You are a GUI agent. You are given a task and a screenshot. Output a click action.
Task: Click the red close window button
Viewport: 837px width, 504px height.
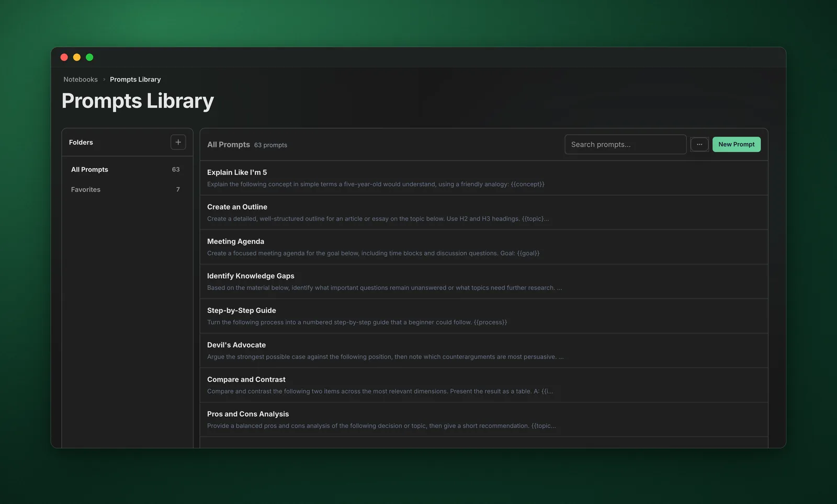[x=64, y=58]
